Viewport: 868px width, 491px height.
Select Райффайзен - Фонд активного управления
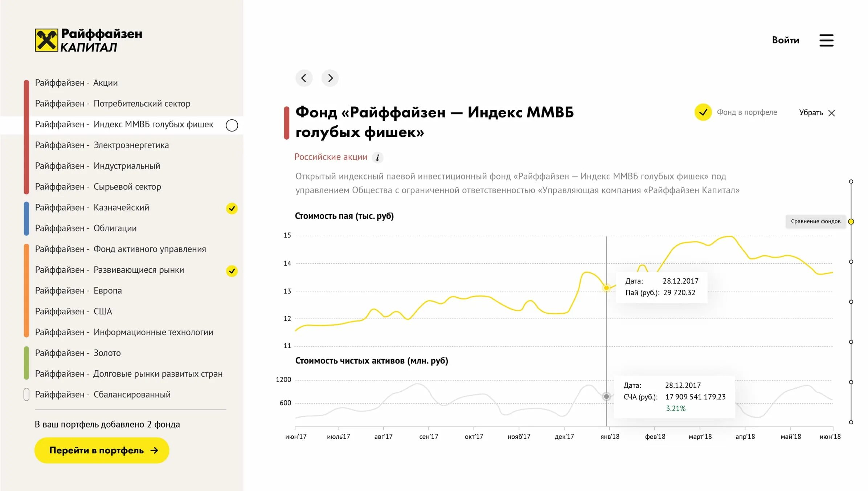click(120, 249)
